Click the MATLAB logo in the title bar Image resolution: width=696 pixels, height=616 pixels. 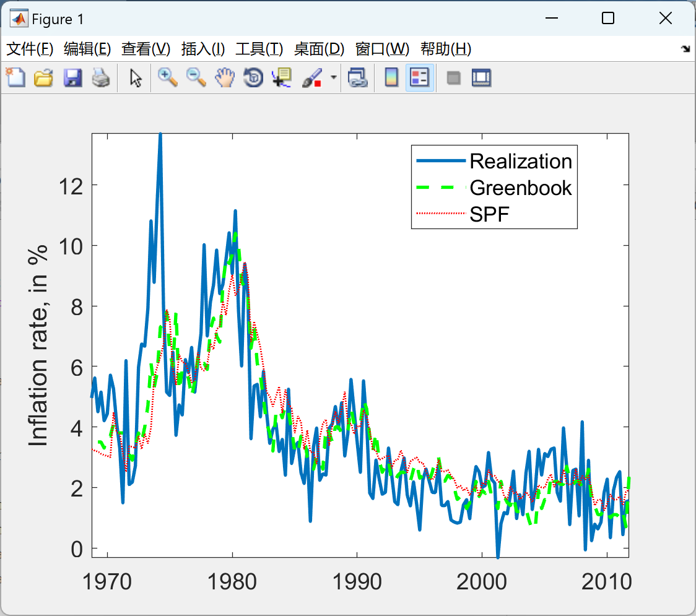[19, 19]
